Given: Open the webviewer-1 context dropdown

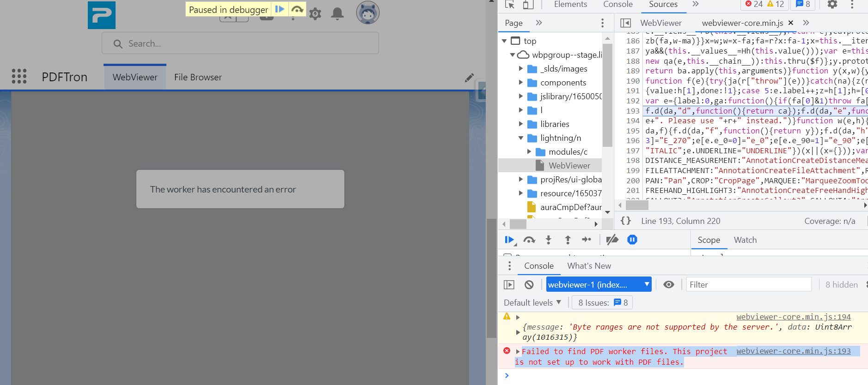Looking at the screenshot, I should (x=599, y=285).
